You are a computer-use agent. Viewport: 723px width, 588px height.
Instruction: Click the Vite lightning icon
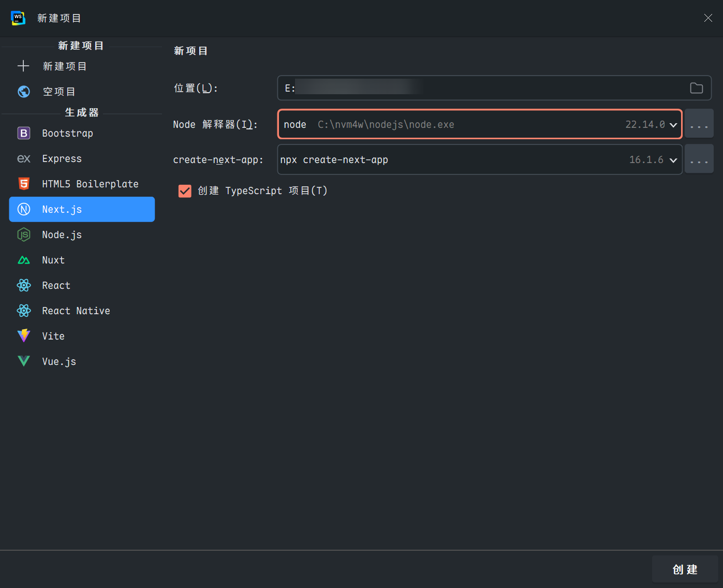tap(24, 336)
